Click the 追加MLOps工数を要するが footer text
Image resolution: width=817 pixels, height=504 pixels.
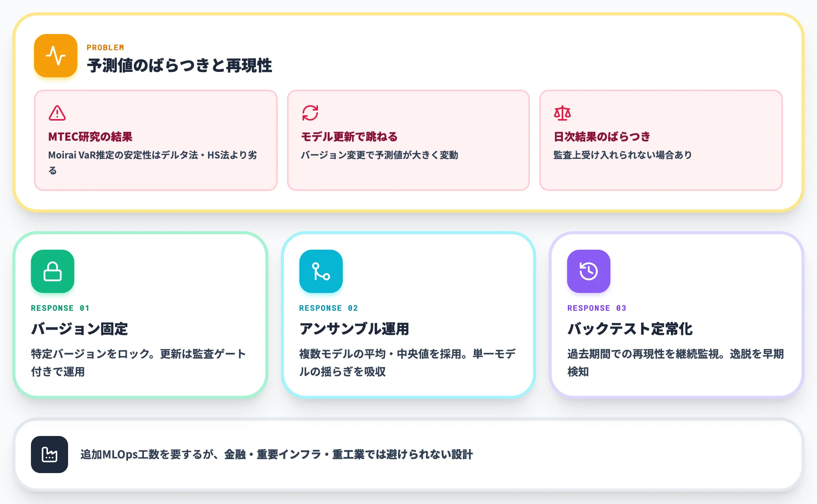click(x=277, y=455)
